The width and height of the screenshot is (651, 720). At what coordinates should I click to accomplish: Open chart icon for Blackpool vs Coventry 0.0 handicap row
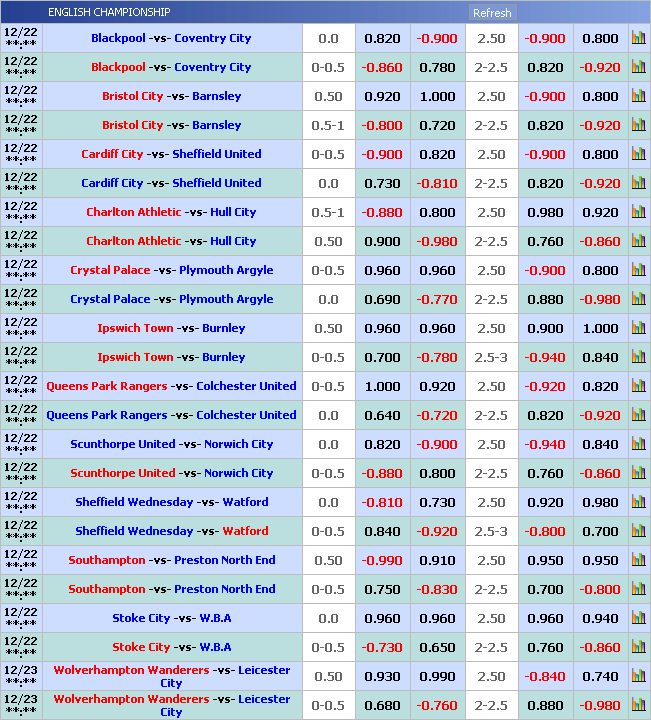pyautogui.click(x=638, y=39)
